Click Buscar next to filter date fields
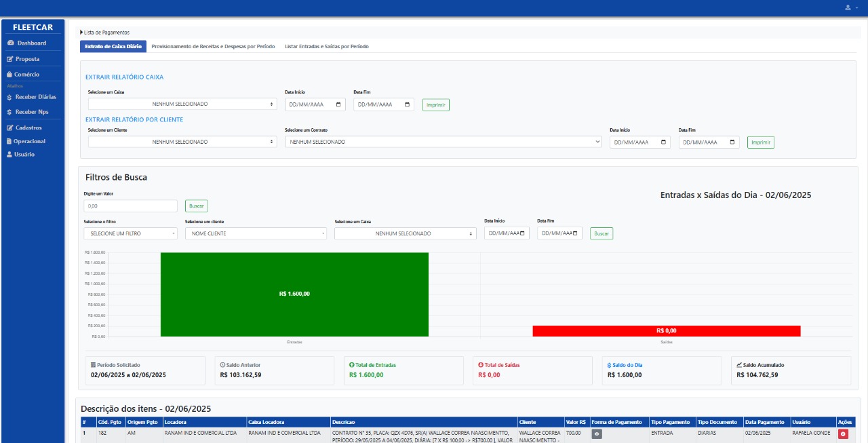Screen dimensions: 868x443 [x=601, y=233]
